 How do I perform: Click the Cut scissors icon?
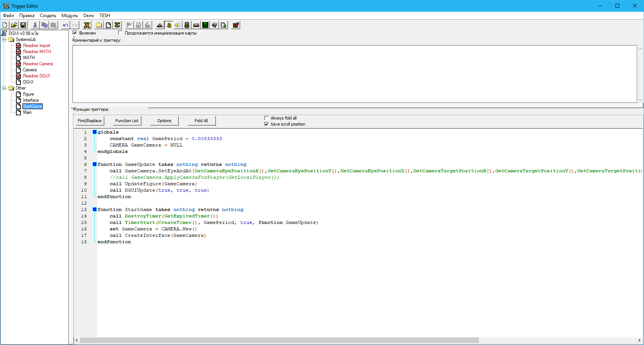tap(35, 25)
